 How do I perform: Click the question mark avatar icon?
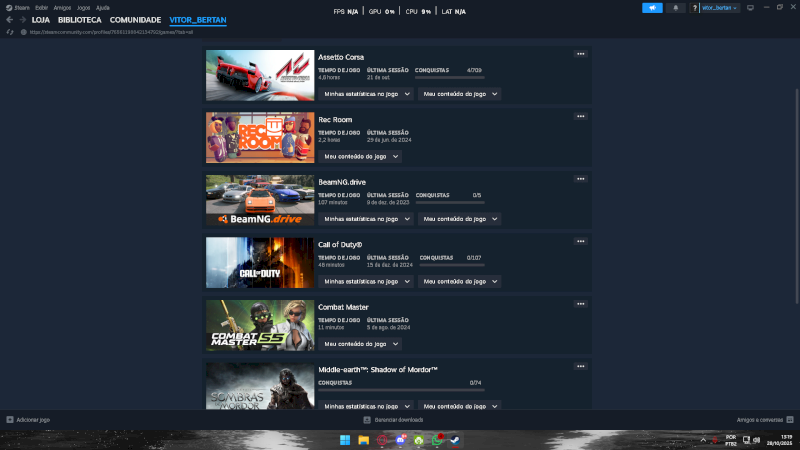pyautogui.click(x=694, y=8)
